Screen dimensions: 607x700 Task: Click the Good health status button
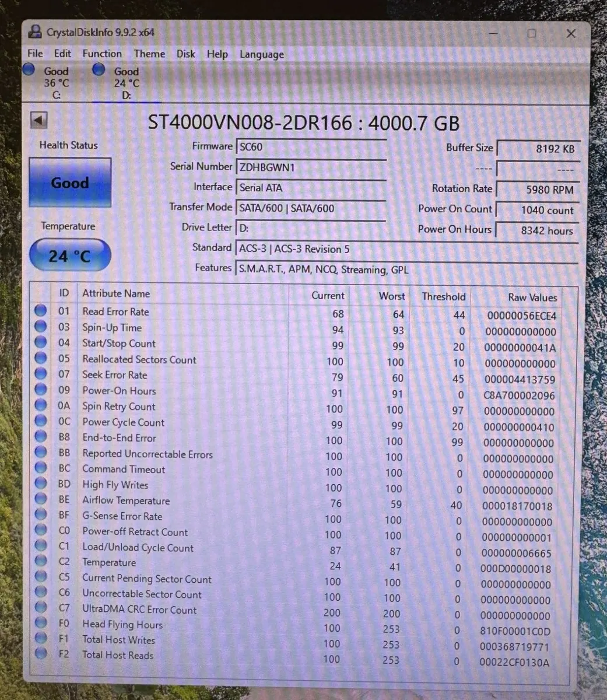(x=70, y=183)
